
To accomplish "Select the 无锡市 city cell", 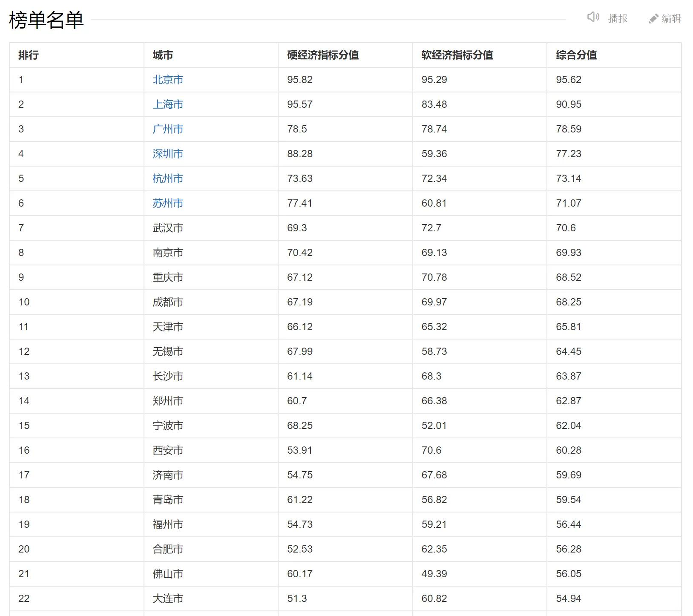I will coord(211,351).
